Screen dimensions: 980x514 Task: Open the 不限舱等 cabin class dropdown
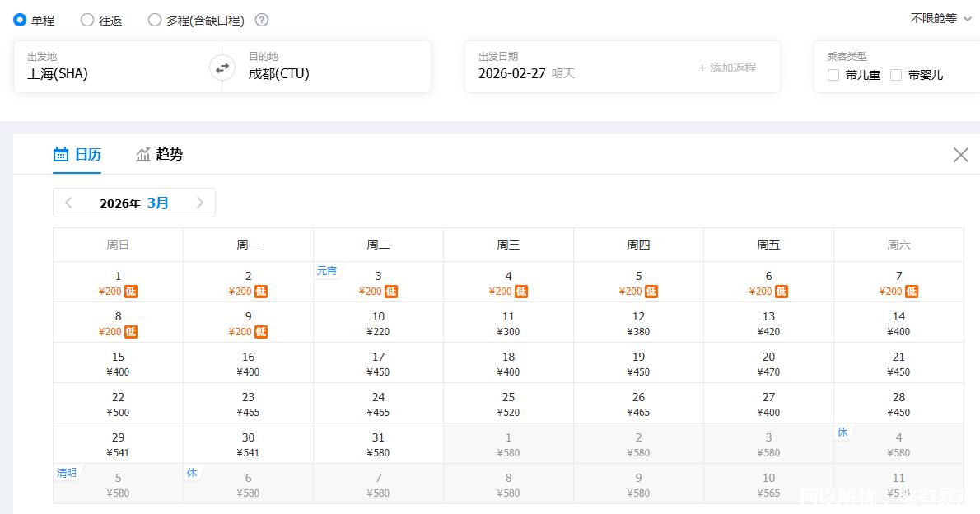940,18
